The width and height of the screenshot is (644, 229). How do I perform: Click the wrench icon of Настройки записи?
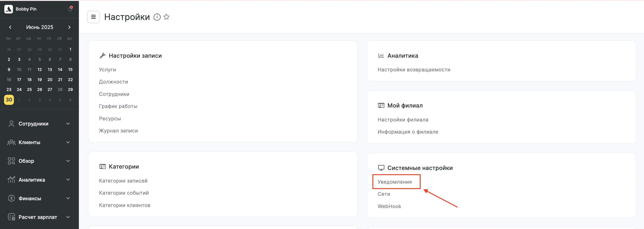102,56
